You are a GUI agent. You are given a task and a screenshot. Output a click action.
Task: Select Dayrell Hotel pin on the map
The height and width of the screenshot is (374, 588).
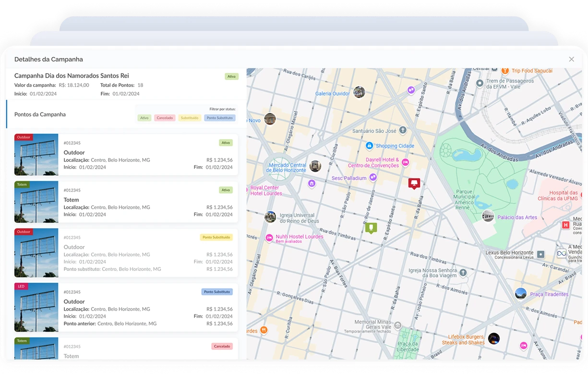406,163
